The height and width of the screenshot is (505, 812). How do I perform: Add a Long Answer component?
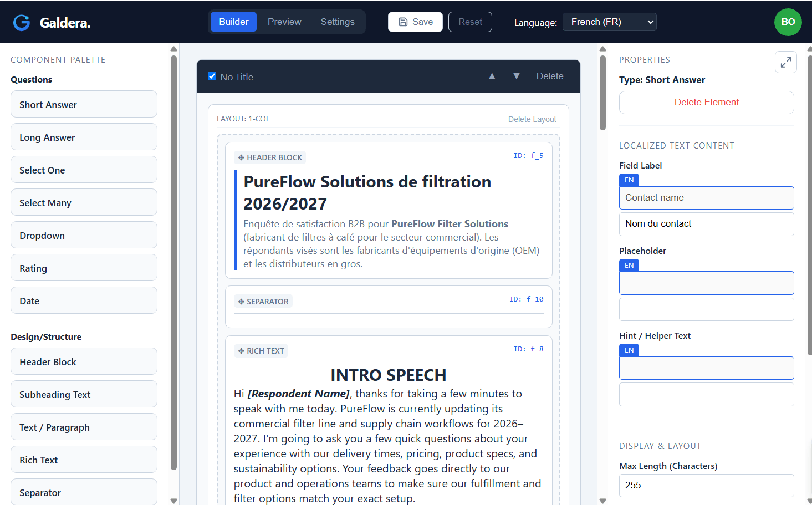84,137
